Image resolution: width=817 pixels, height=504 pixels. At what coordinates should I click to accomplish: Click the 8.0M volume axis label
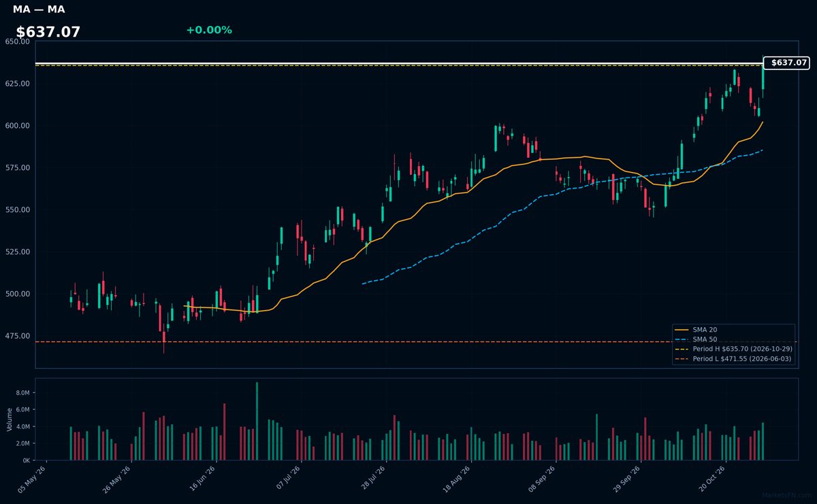coord(23,393)
